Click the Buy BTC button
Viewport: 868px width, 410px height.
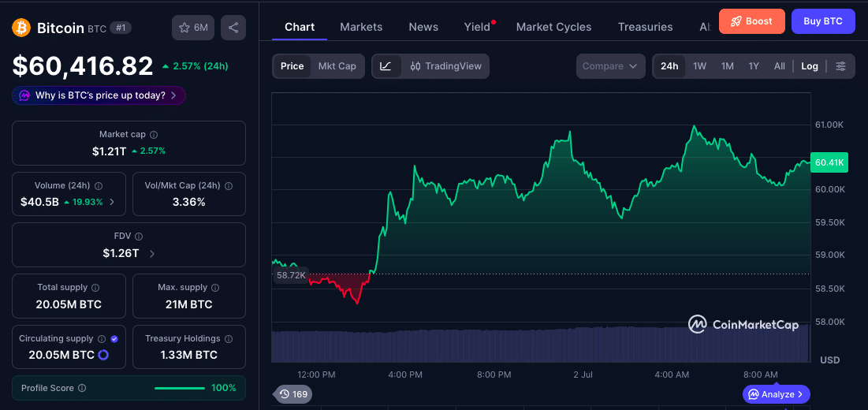823,21
